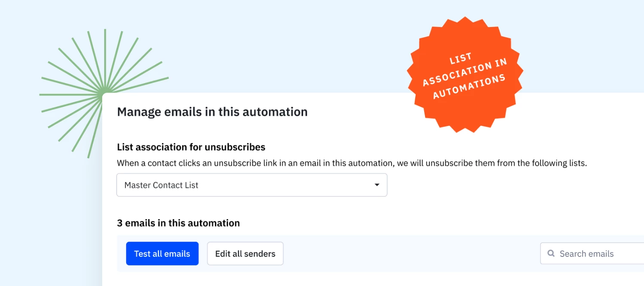Open the unsubscribe list dropdown menu
The image size is (644, 286).
pyautogui.click(x=252, y=185)
